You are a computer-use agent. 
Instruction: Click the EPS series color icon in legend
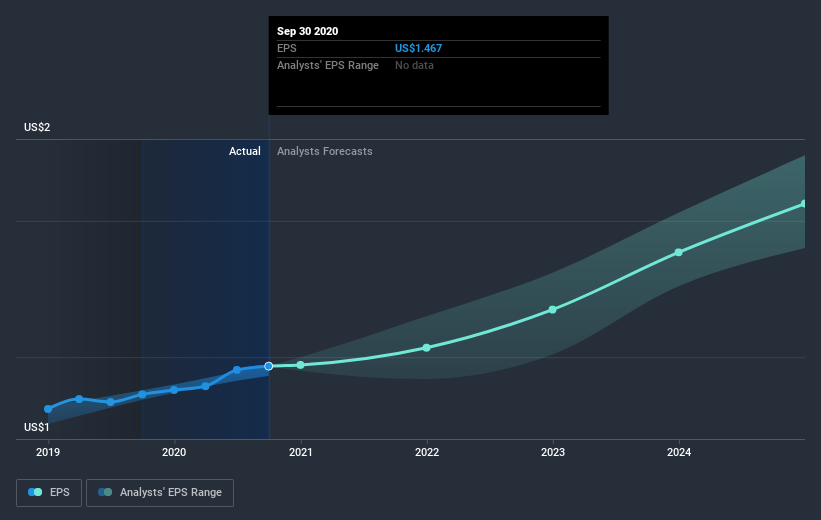(35, 492)
